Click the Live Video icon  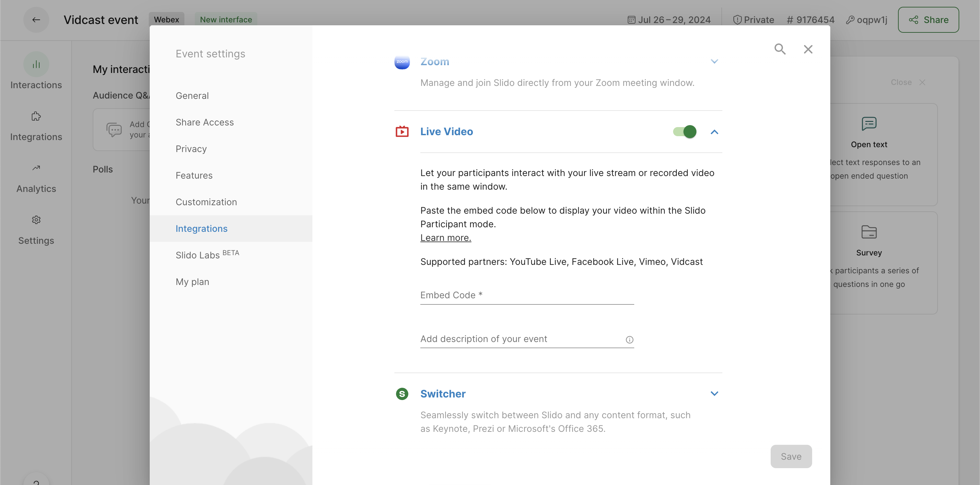coord(402,132)
